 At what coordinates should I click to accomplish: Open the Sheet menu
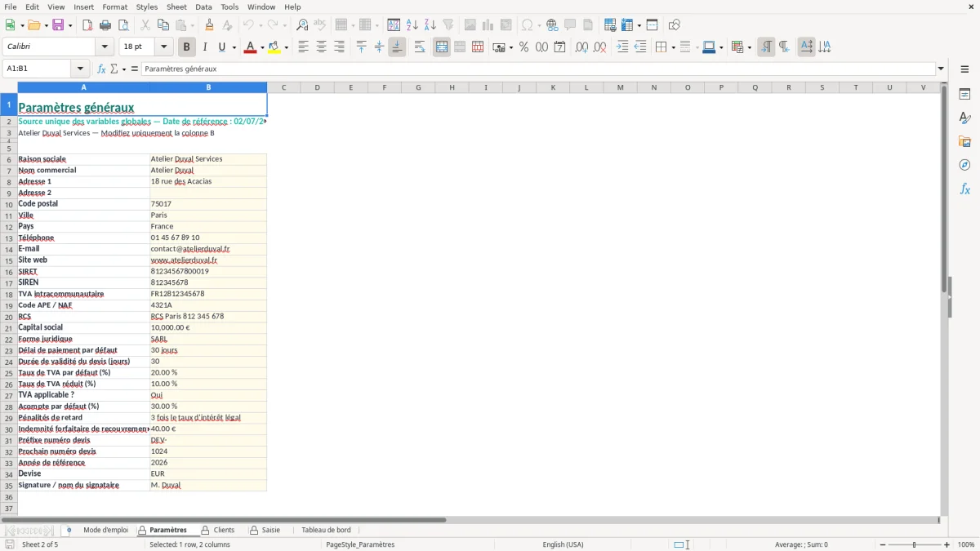tap(176, 7)
